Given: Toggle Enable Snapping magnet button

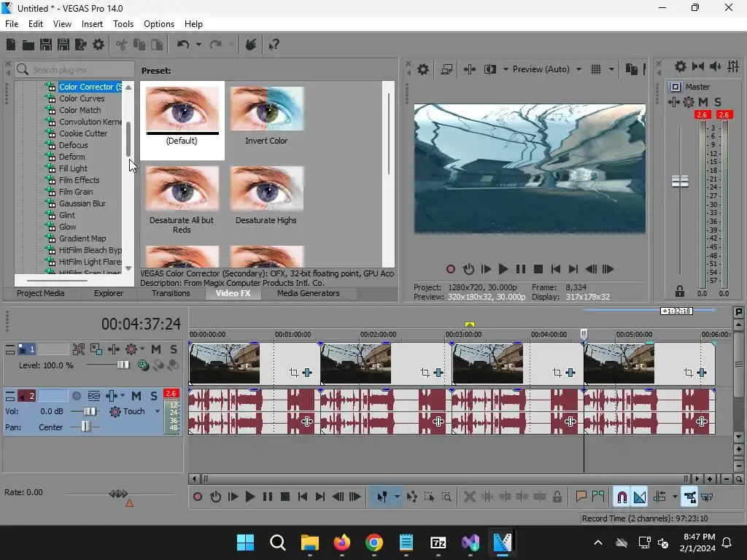Looking at the screenshot, I should [x=622, y=497].
